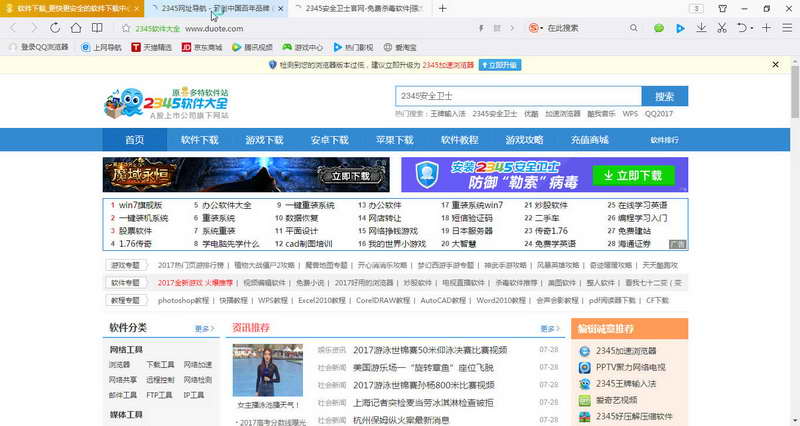Open the 游戏专题 category tag
Image resolution: width=800 pixels, height=426 pixels.
(x=126, y=265)
